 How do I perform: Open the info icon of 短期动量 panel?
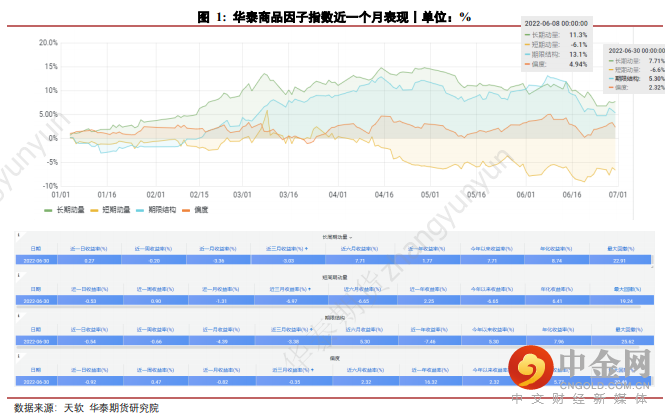coord(19,275)
